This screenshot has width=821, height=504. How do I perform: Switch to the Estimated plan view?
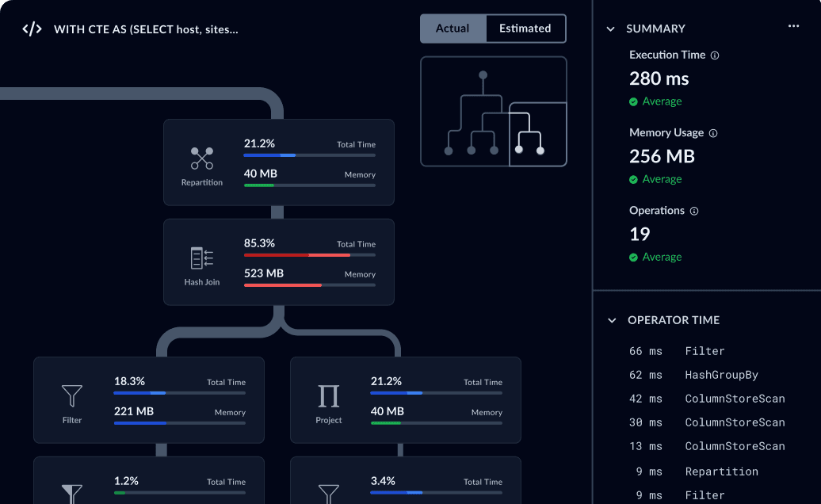[x=525, y=29]
